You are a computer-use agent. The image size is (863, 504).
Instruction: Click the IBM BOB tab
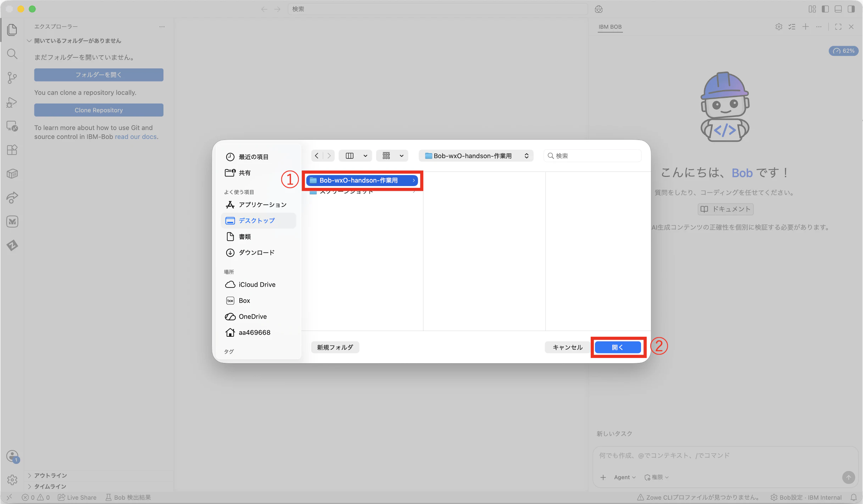[610, 27]
